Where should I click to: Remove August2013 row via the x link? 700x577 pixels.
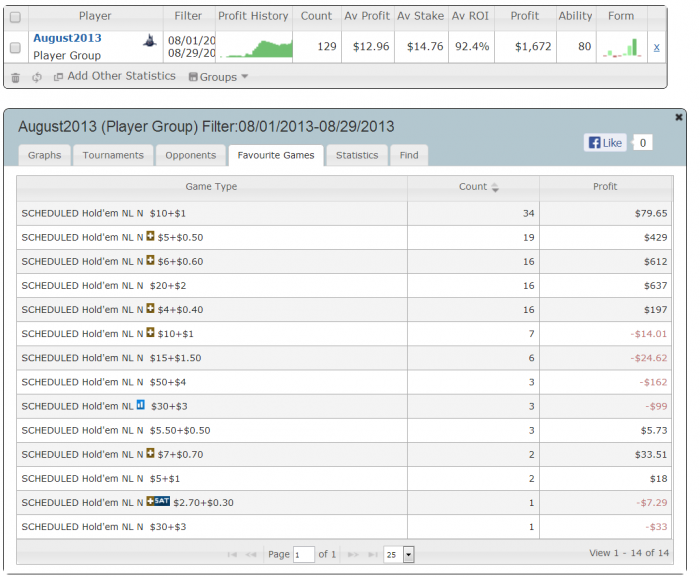656,47
